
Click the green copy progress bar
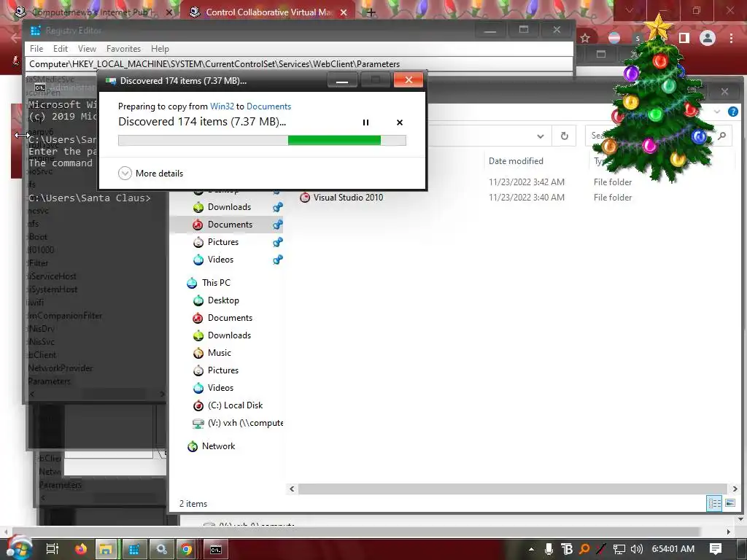coord(262,140)
